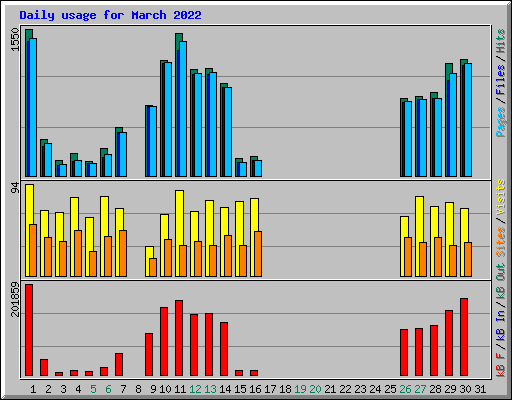Viewport: 512px width, 400px height.
Task: Select the day 30 red kB bar
Action: click(464, 337)
